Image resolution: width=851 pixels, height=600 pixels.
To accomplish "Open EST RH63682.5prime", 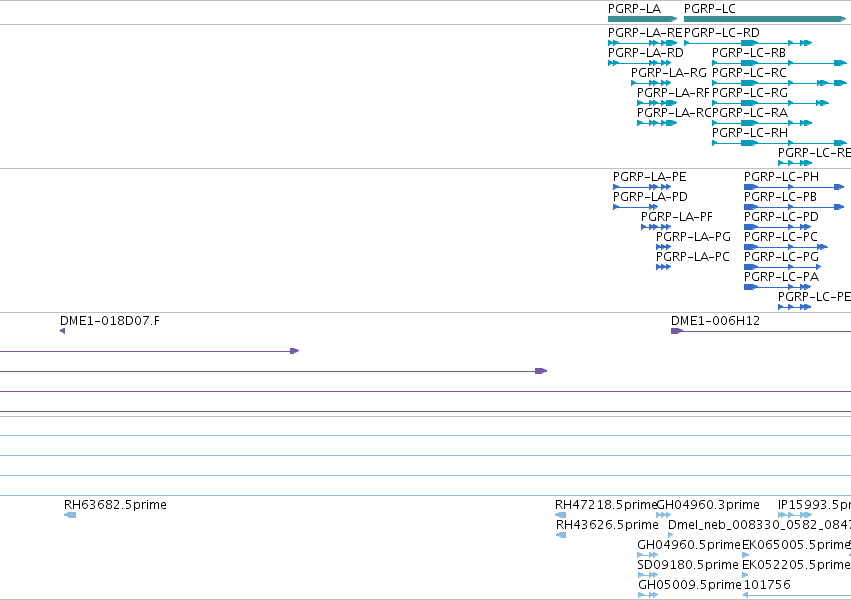I will tap(70, 515).
